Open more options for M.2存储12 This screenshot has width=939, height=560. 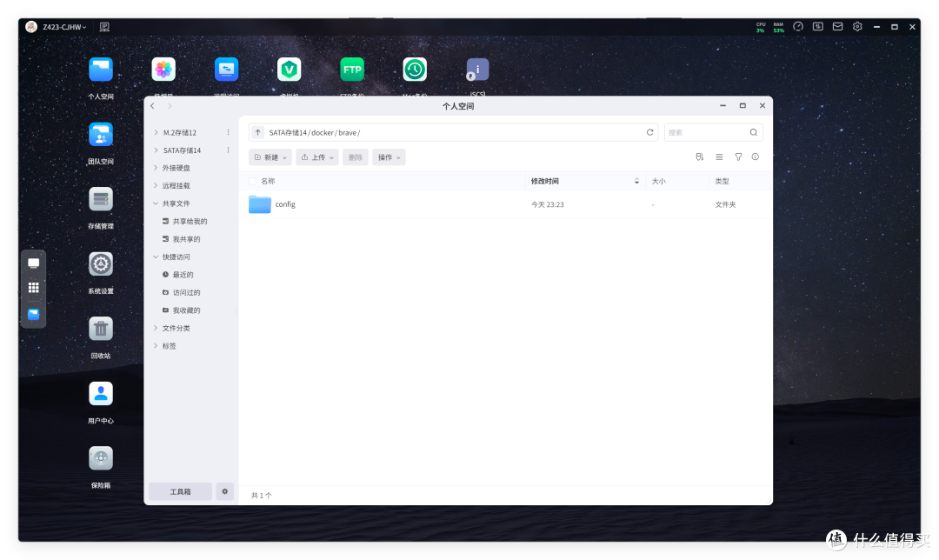point(228,132)
